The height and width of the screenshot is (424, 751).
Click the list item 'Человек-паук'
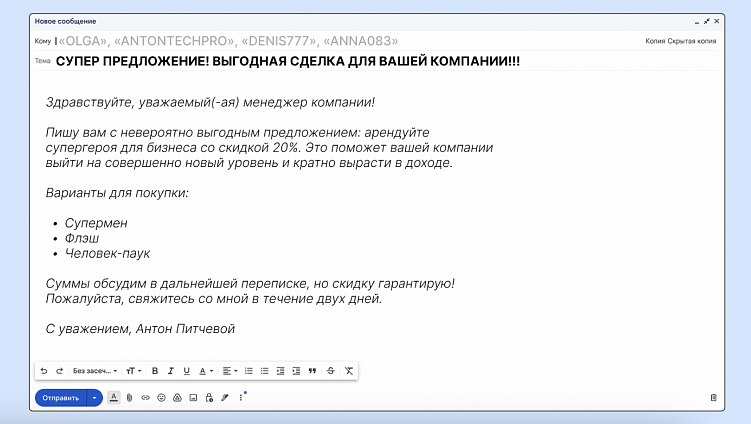[107, 253]
